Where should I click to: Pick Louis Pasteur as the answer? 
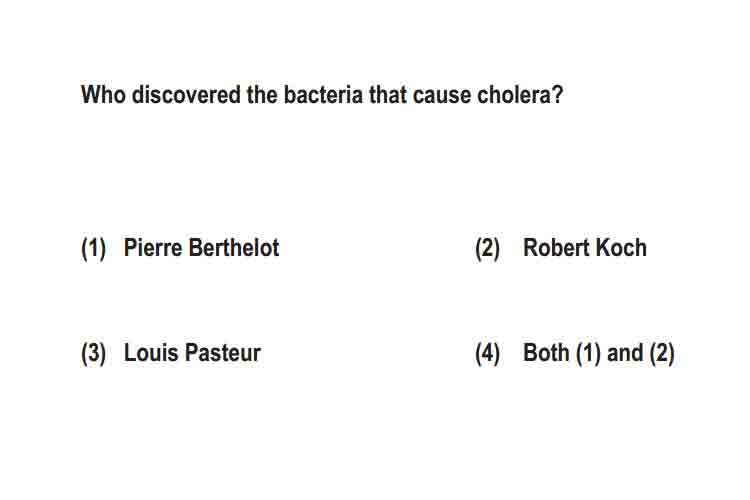pyautogui.click(x=192, y=353)
